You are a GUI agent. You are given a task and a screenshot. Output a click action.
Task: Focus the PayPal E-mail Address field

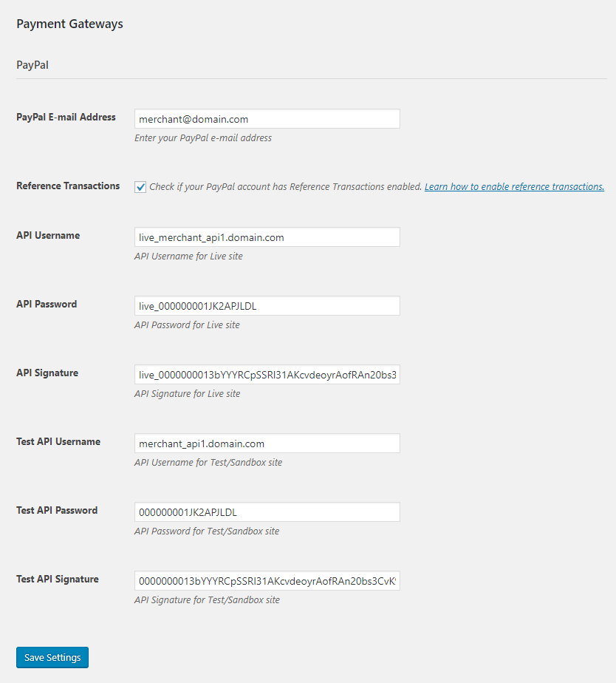tap(267, 119)
